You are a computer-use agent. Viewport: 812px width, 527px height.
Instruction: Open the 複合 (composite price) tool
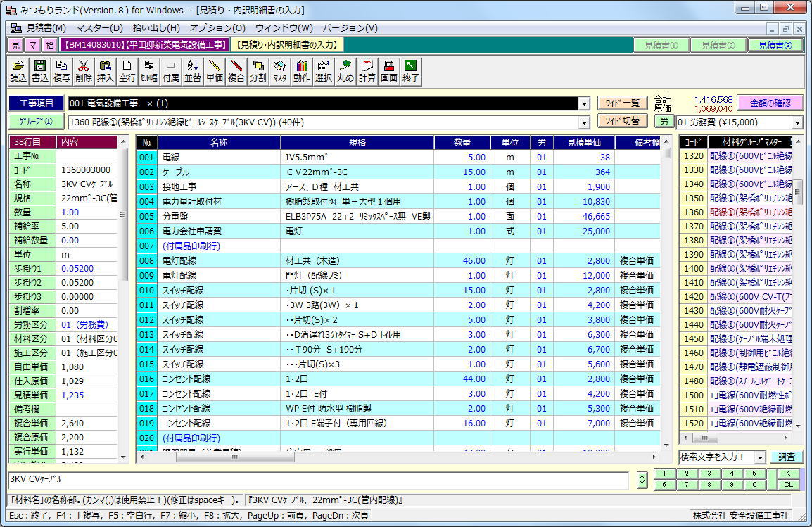236,71
